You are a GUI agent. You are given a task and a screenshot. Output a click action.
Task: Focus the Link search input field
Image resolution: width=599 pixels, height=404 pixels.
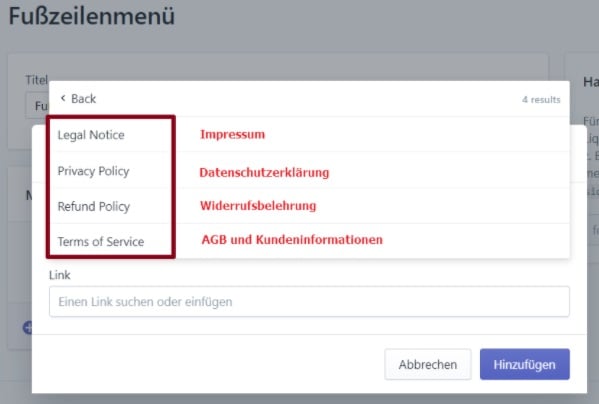pos(309,302)
